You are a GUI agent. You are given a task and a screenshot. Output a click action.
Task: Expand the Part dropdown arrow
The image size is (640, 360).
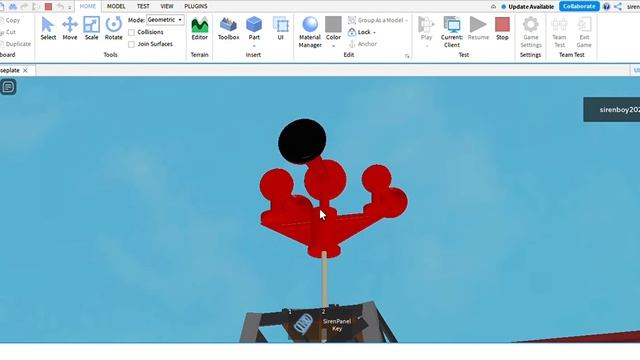(x=254, y=46)
